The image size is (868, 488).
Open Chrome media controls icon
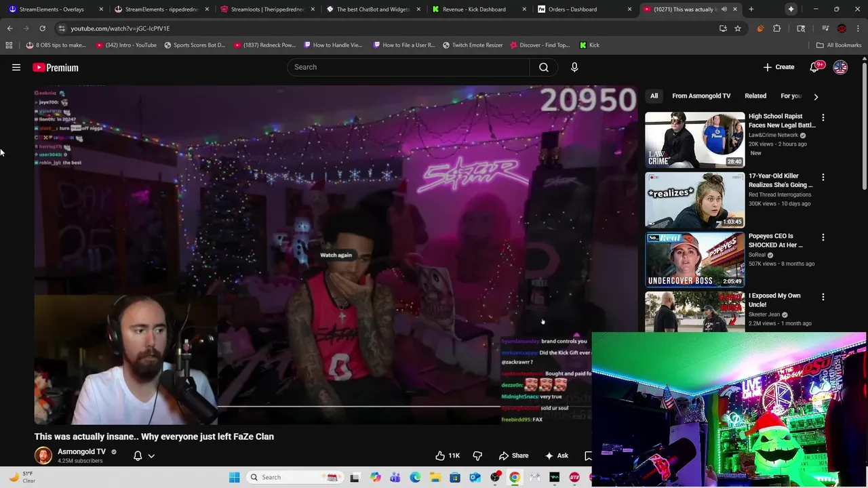coord(825,28)
